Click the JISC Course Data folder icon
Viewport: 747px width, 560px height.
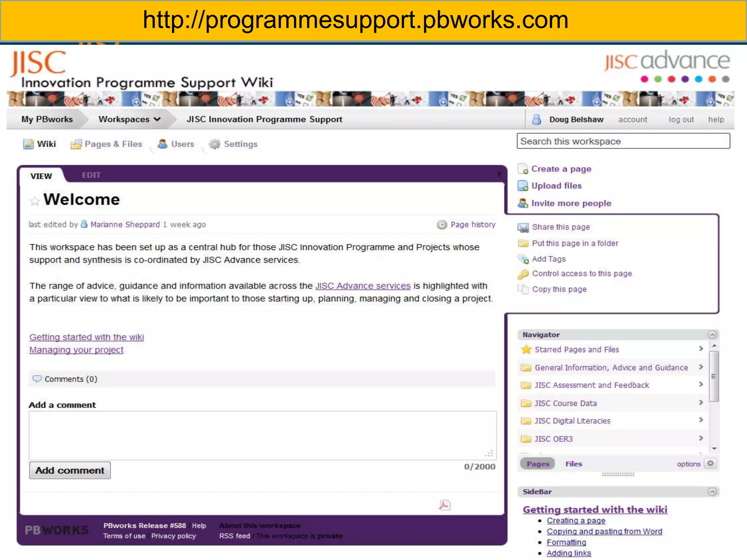[526, 403]
